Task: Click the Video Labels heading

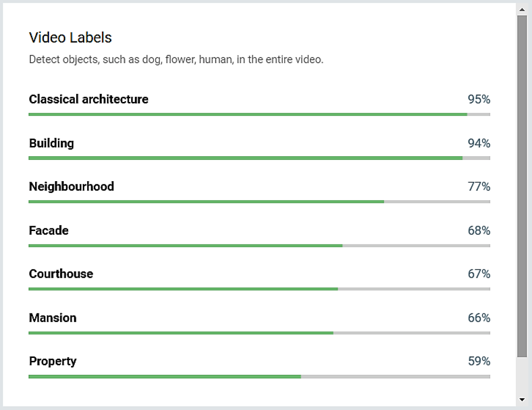Action: click(x=70, y=37)
